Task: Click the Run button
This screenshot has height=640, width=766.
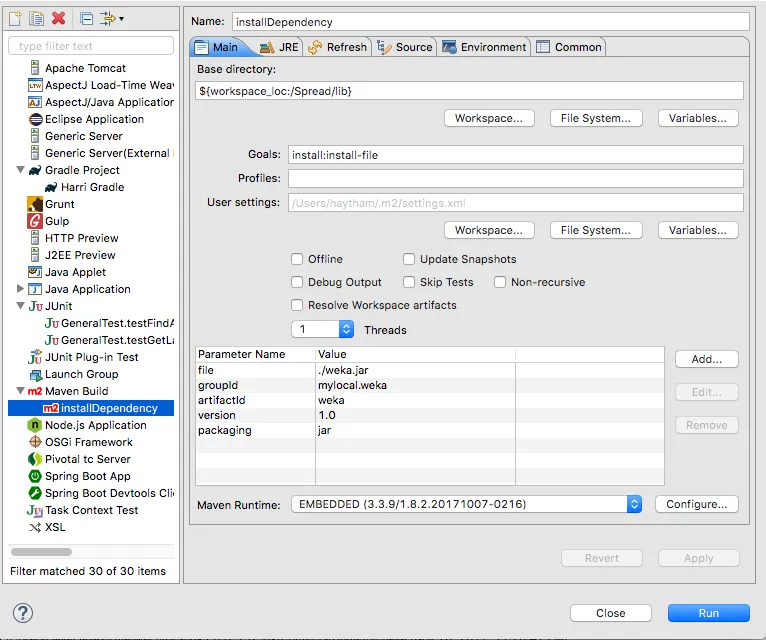Action: (x=708, y=613)
